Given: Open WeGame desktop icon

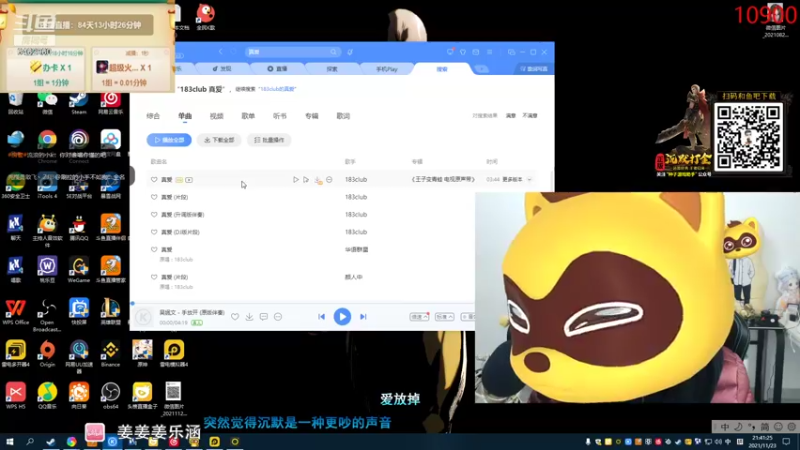Looking at the screenshot, I should tap(79, 270).
